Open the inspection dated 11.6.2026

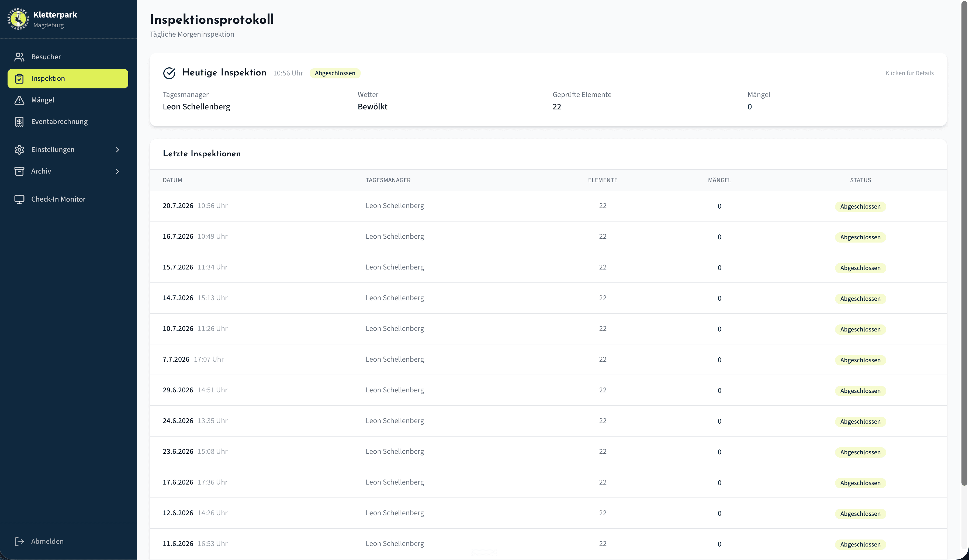[x=548, y=544]
